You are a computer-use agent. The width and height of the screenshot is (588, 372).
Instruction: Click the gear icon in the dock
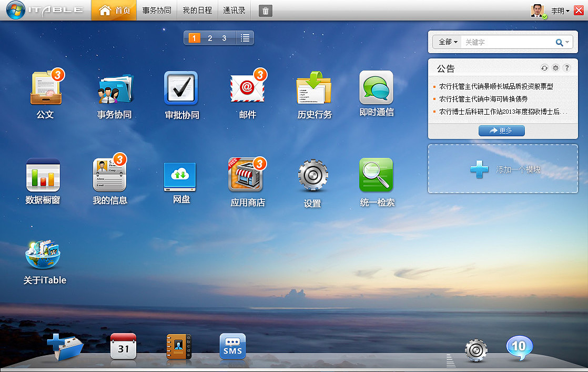[x=477, y=350]
